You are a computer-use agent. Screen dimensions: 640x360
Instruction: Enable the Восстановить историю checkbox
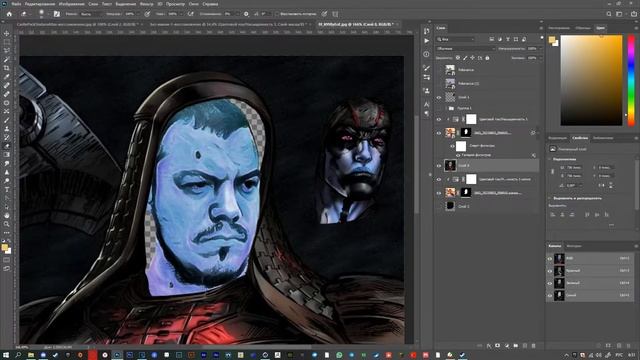point(277,14)
